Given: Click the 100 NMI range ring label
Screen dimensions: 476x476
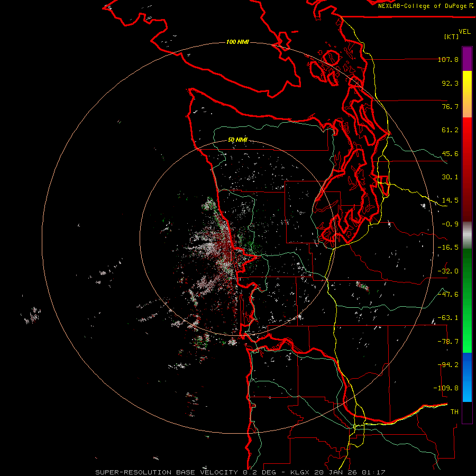Looking at the screenshot, I should [x=237, y=42].
